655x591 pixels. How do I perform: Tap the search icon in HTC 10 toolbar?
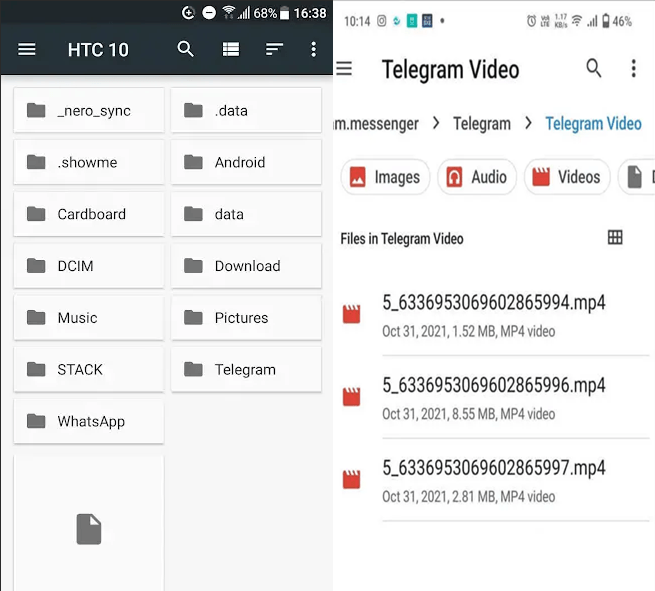click(185, 49)
